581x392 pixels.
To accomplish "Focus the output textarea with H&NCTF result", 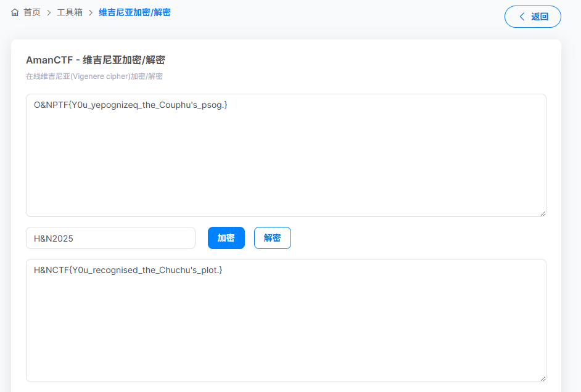I will coord(286,320).
